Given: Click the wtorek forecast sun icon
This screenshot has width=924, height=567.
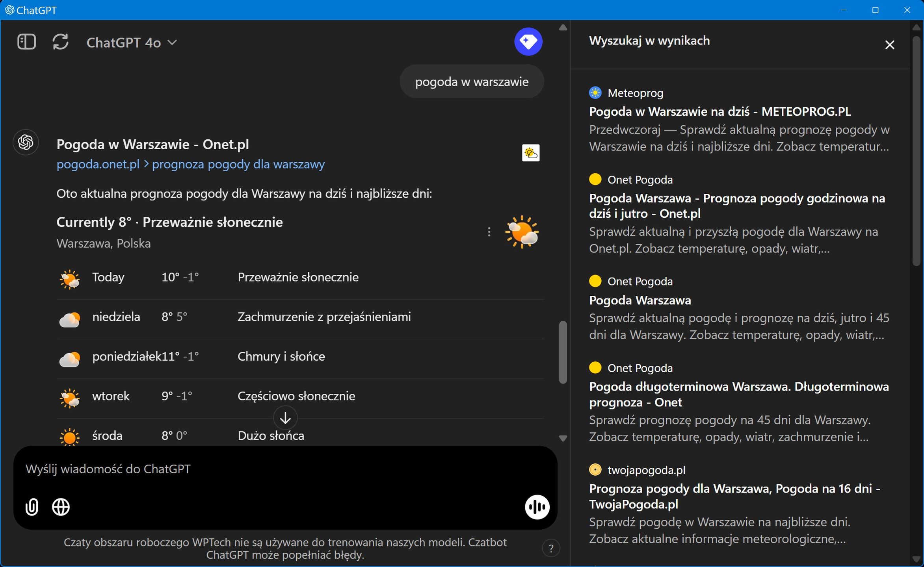Looking at the screenshot, I should pyautogui.click(x=69, y=398).
